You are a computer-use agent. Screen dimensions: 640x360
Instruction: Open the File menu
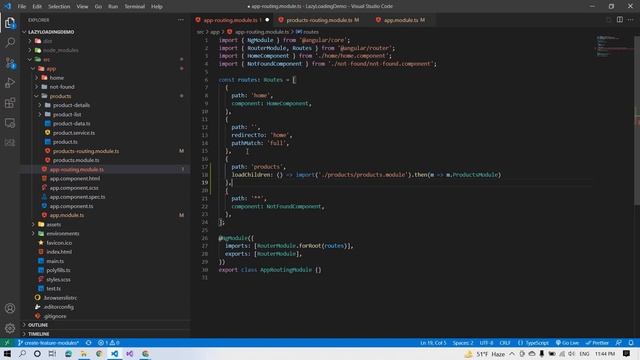pos(22,7)
